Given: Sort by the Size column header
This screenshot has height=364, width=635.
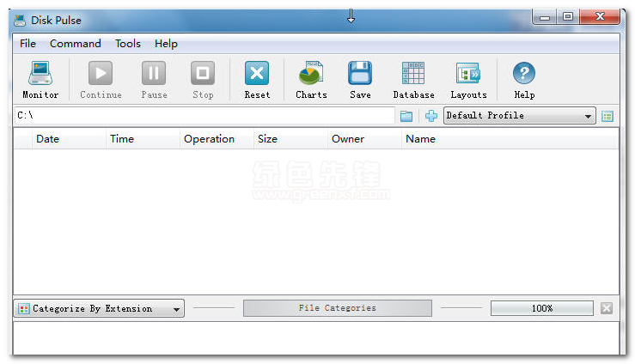Looking at the screenshot, I should [290, 139].
